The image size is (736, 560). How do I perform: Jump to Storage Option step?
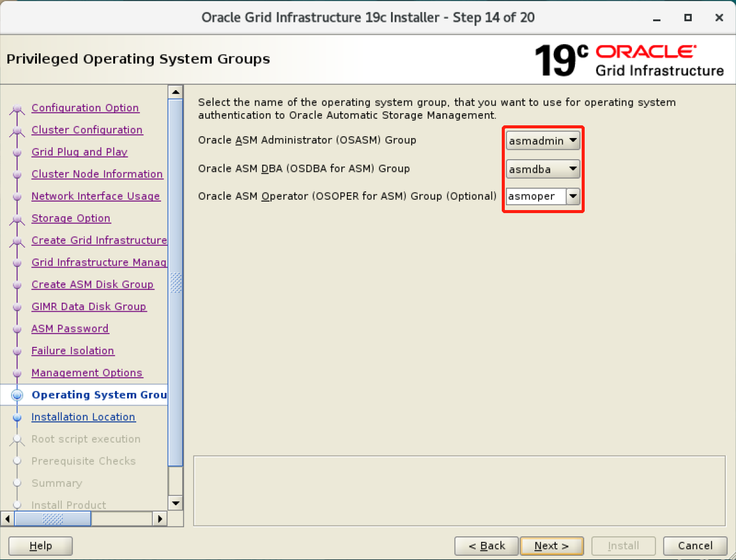click(x=71, y=219)
